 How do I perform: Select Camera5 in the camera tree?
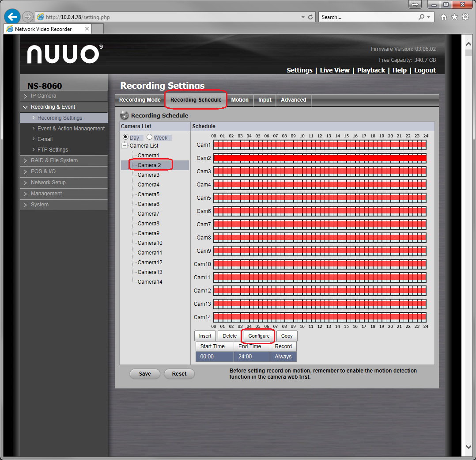click(148, 194)
